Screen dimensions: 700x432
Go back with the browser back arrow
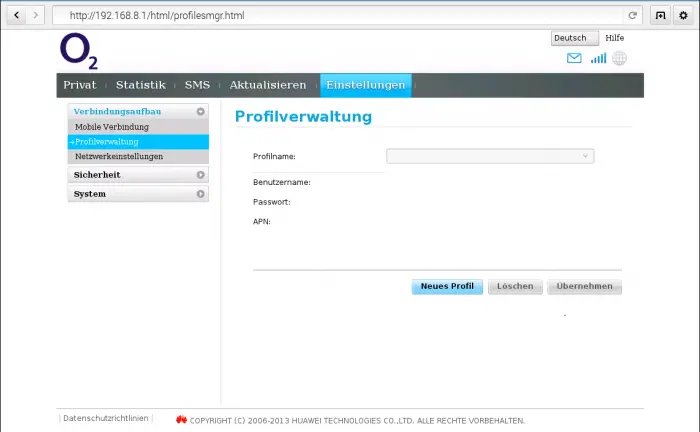pos(17,15)
